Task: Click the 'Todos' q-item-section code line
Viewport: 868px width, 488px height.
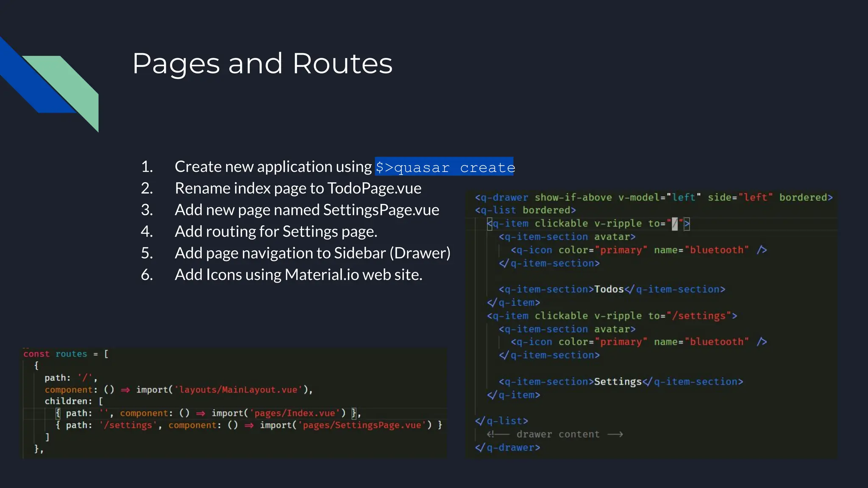Action: (x=612, y=289)
